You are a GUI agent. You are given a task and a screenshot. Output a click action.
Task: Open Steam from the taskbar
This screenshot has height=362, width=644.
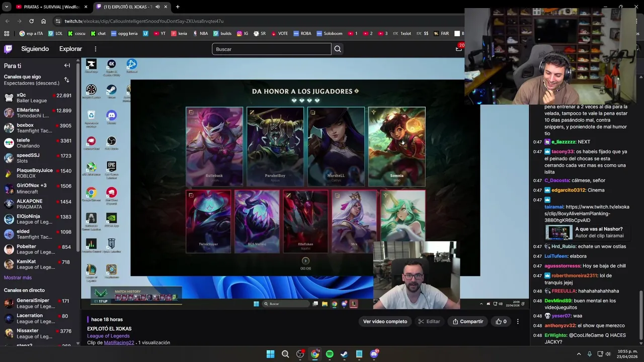[x=344, y=354]
